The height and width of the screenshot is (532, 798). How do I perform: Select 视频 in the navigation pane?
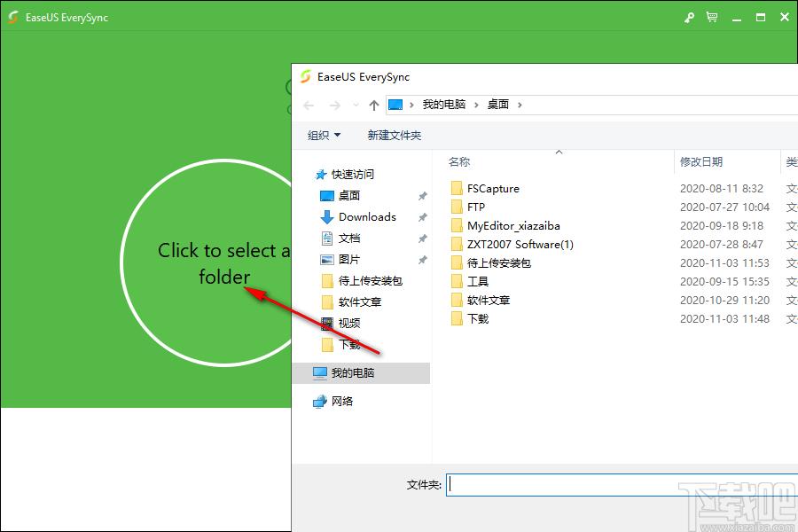pos(349,324)
